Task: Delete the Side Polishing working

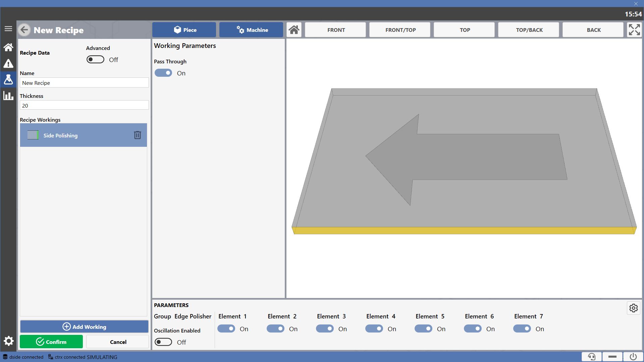Action: click(138, 135)
